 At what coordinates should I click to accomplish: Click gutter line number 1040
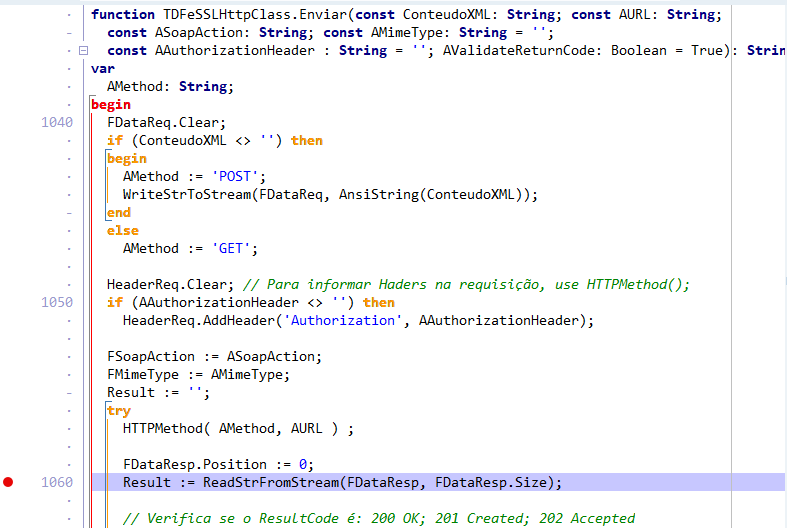point(57,122)
